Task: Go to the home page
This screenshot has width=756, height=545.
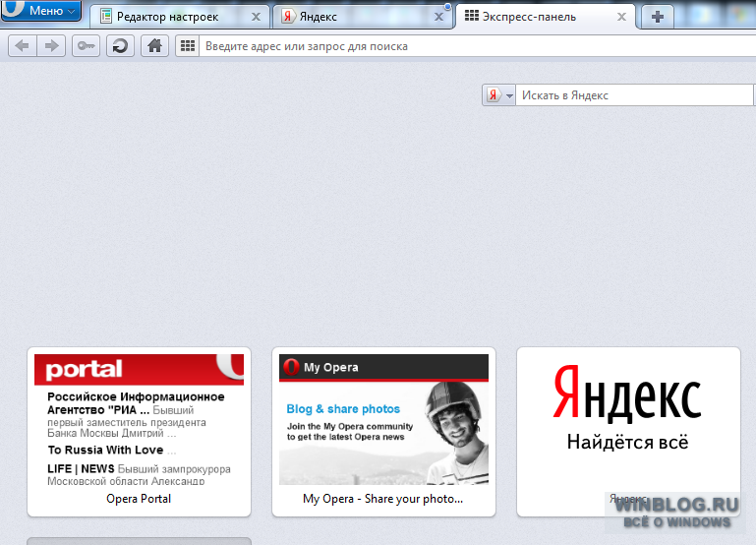Action: [x=154, y=46]
